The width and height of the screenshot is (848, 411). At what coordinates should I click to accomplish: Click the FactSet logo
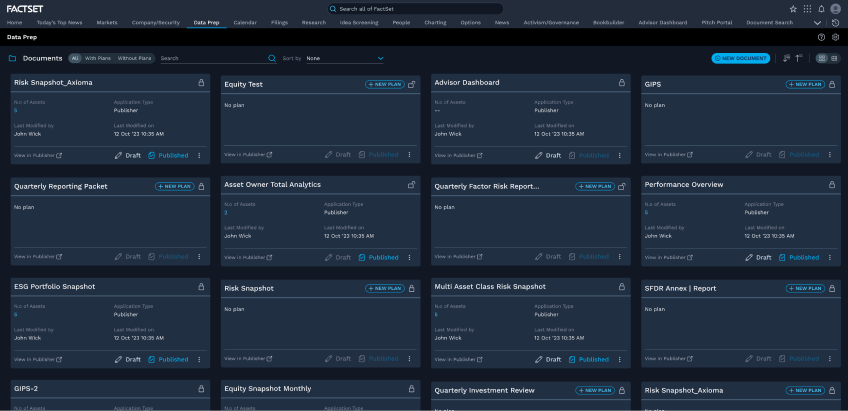point(24,9)
